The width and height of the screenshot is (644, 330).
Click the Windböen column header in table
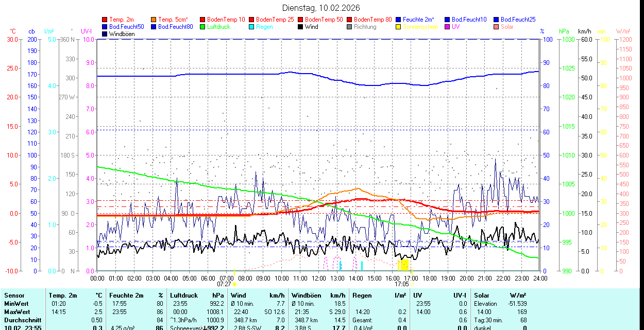tap(306, 296)
